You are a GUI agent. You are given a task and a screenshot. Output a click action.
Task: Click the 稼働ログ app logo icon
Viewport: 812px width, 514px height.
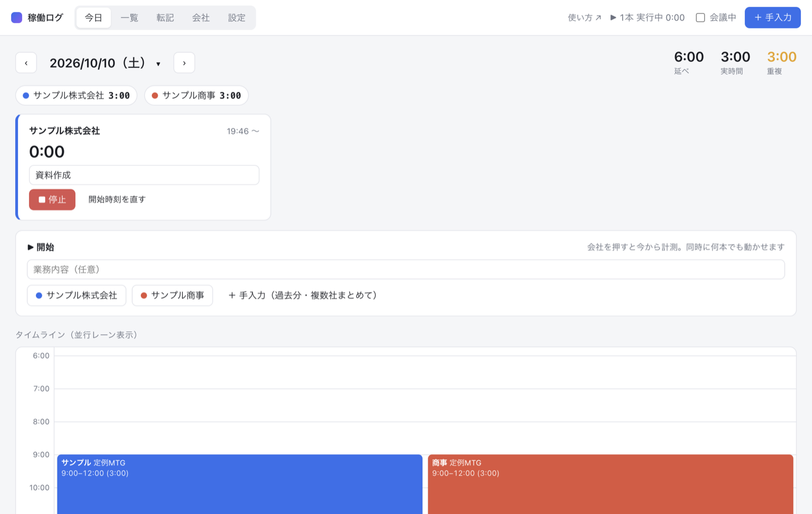tap(17, 17)
